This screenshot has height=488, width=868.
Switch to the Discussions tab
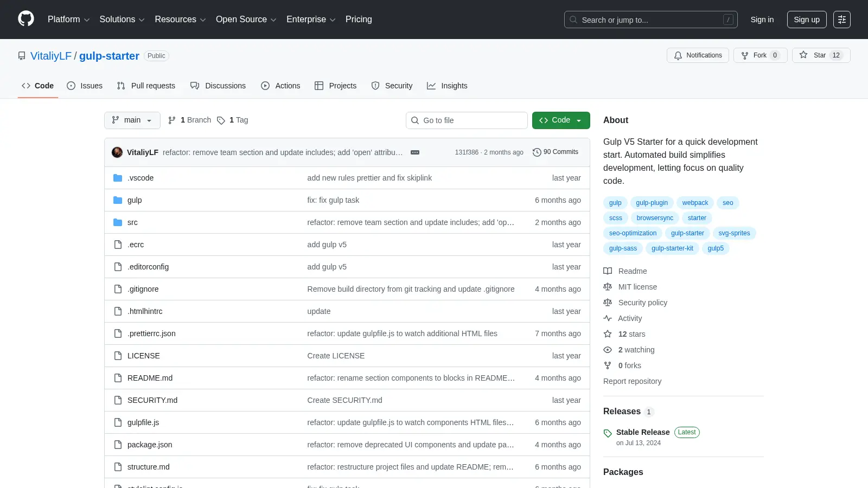click(218, 86)
